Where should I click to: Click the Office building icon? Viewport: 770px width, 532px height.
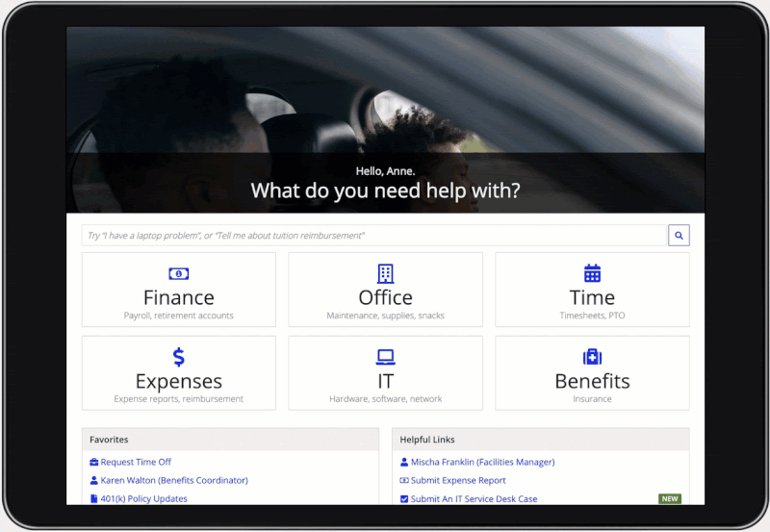pyautogui.click(x=386, y=274)
